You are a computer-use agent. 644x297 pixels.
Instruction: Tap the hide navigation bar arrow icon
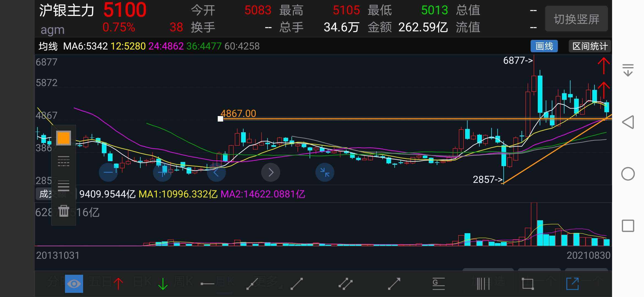point(628,70)
